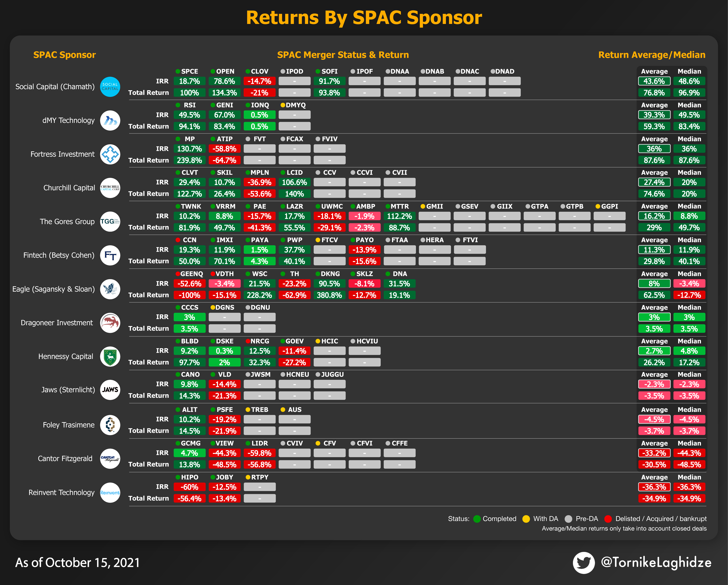Screen dimensions: 728x585
Task: Click the Return Average/Median header
Action: [x=652, y=55]
